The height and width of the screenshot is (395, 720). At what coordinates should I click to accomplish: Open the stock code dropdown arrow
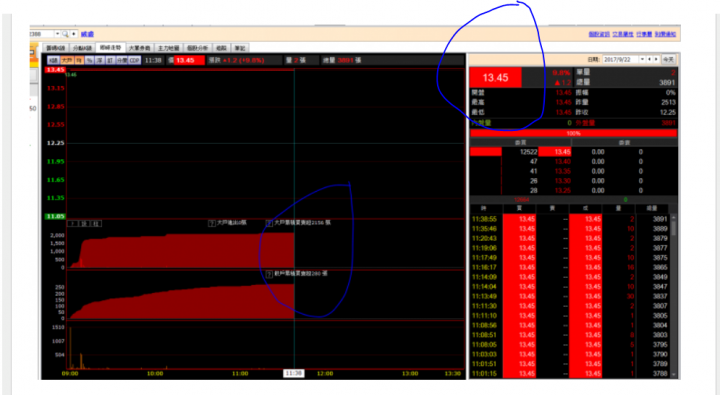click(57, 34)
